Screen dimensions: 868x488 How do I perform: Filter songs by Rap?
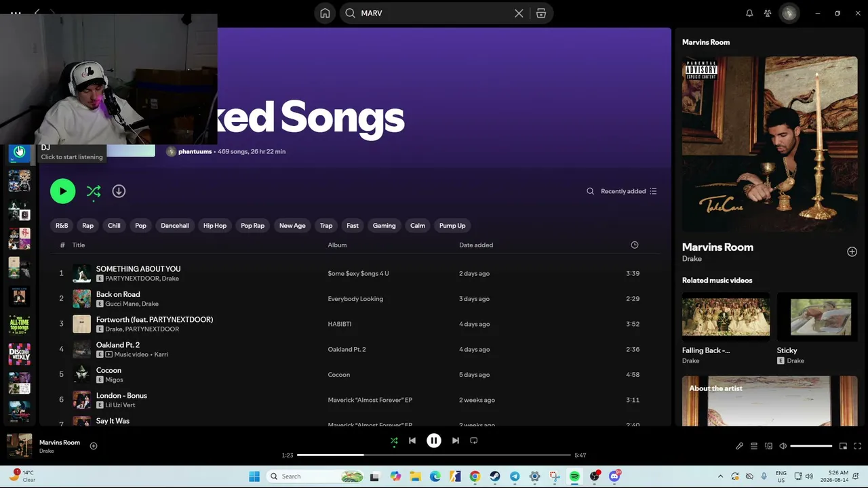click(88, 226)
